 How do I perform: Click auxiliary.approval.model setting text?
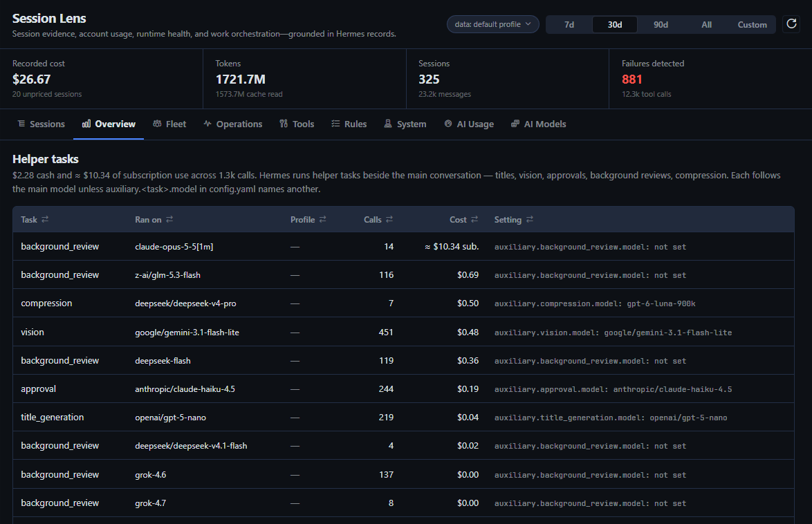click(613, 389)
